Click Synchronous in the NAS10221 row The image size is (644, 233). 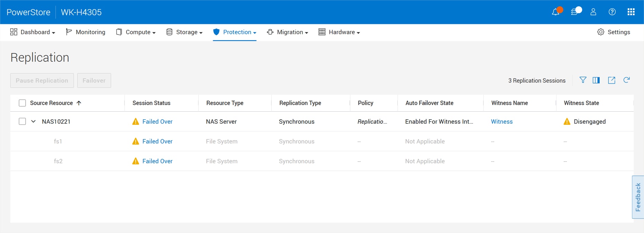coord(297,121)
